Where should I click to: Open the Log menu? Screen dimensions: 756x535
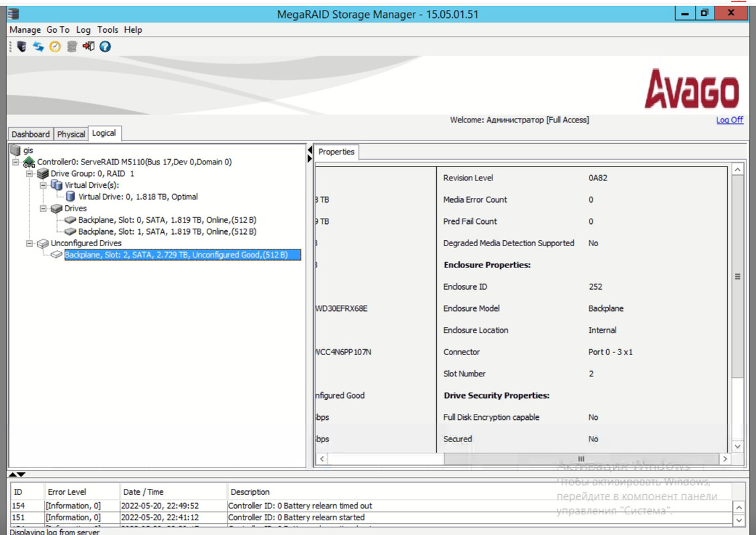84,30
